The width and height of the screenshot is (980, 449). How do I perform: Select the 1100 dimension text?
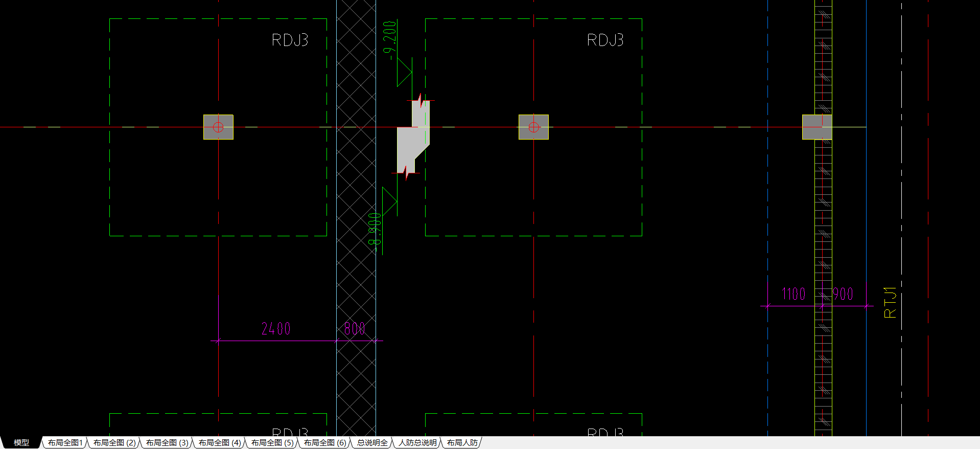[x=794, y=294]
